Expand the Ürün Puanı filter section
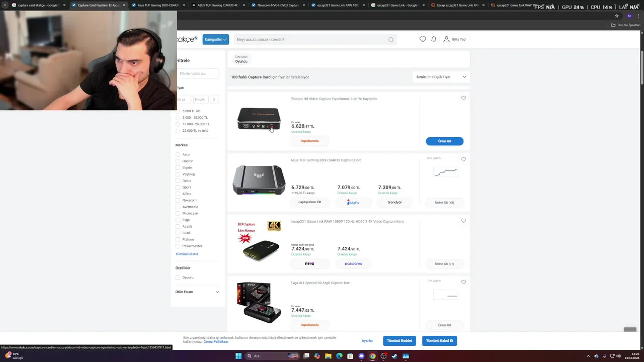 tap(197, 292)
